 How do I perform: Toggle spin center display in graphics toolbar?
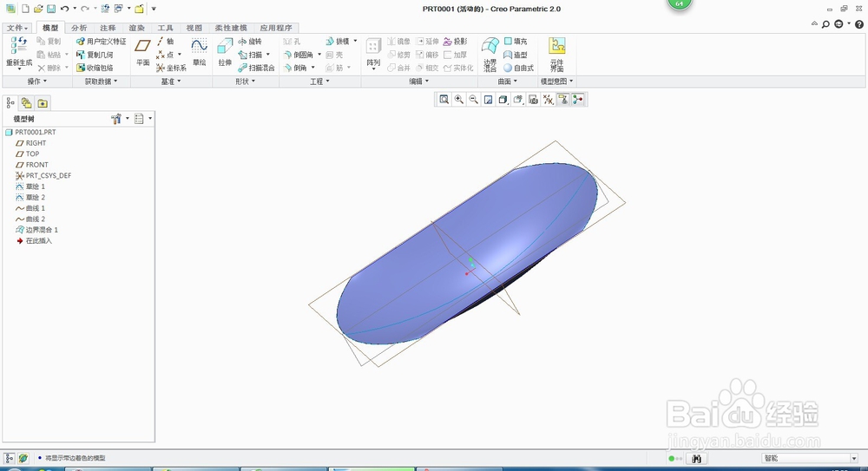click(578, 100)
